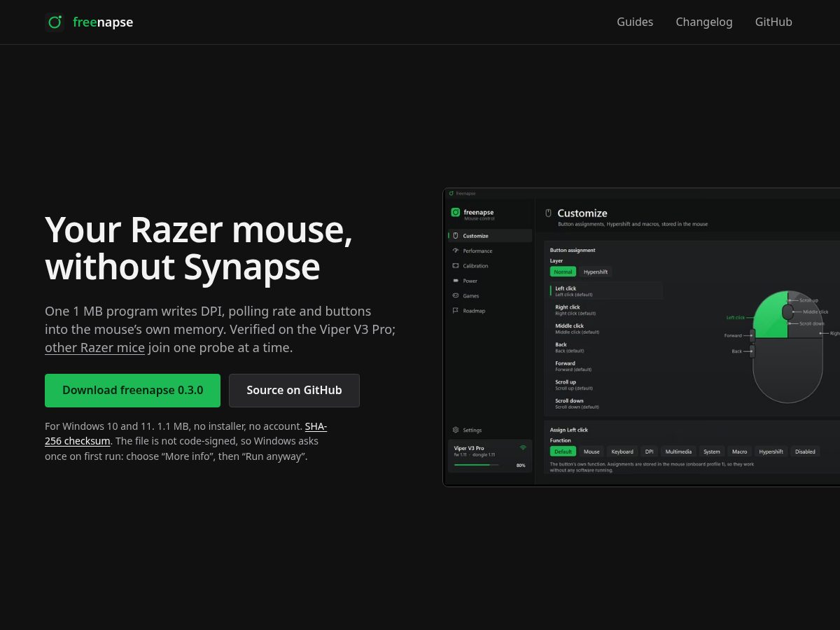Viewport: 840px width, 630px height.
Task: Click the 'Middle click' label on the mouse diagram
Action: 815,311
